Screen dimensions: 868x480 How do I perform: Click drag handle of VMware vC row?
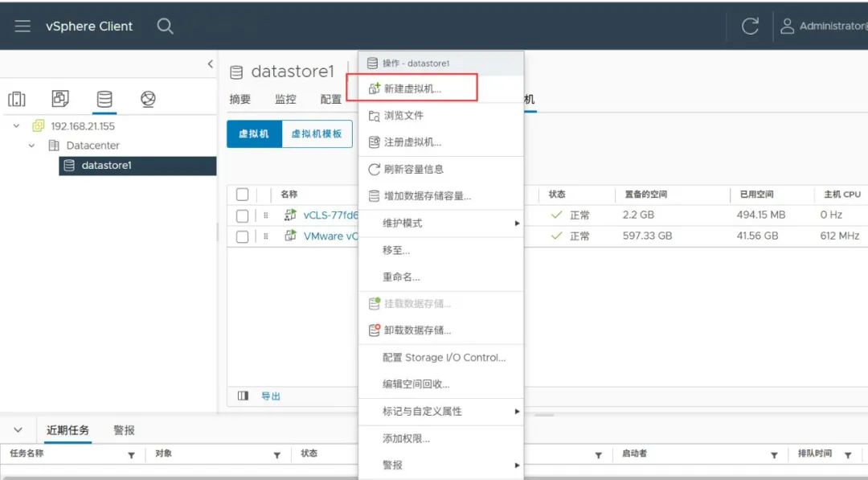point(266,236)
